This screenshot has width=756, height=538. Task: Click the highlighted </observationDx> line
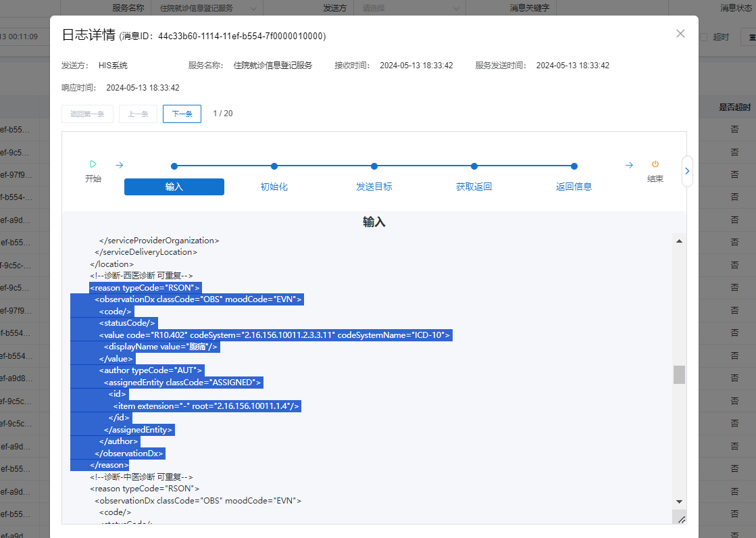click(x=129, y=453)
